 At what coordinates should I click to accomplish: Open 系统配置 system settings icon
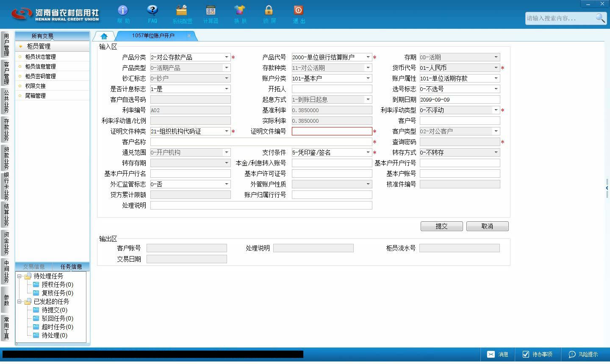coord(182,14)
